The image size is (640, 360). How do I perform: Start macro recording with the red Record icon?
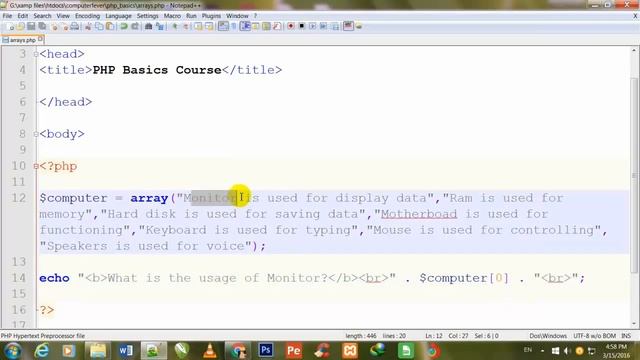pyautogui.click(x=291, y=27)
